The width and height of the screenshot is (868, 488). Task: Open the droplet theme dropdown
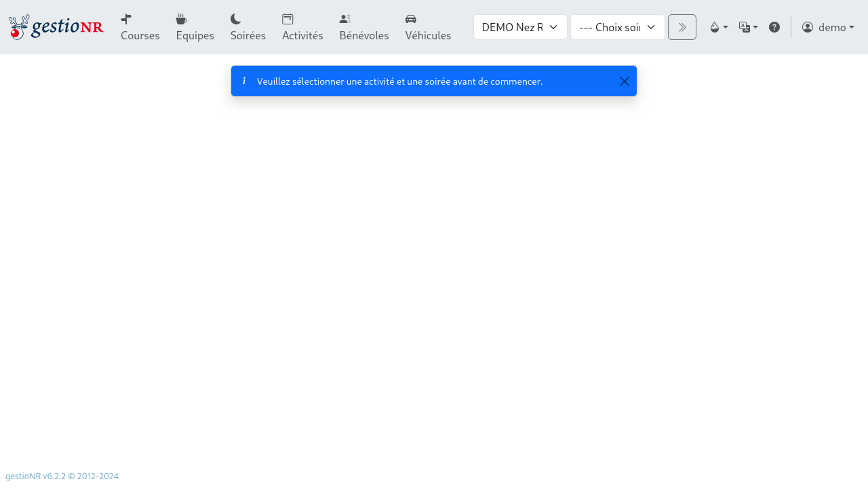coord(718,27)
